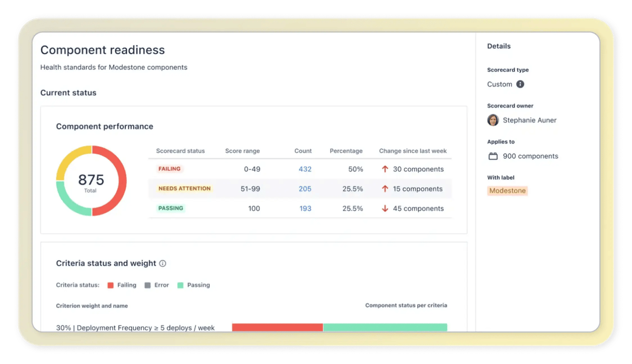Click the green portion of Deployment Frequency bar

385,327
